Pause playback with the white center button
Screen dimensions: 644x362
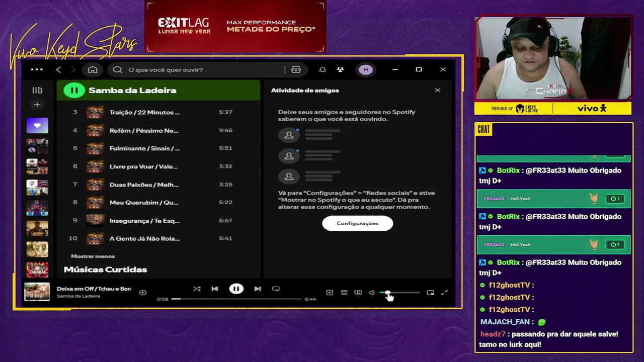coord(236,289)
